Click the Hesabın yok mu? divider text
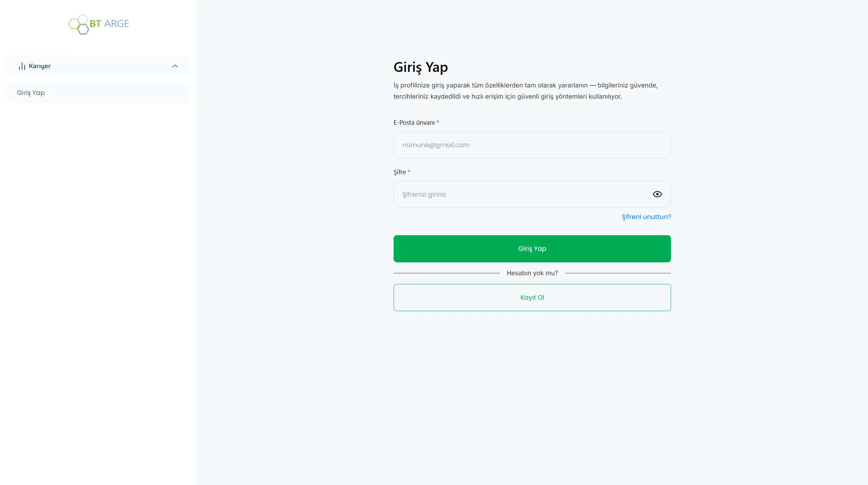Image resolution: width=868 pixels, height=485 pixels. coord(532,273)
